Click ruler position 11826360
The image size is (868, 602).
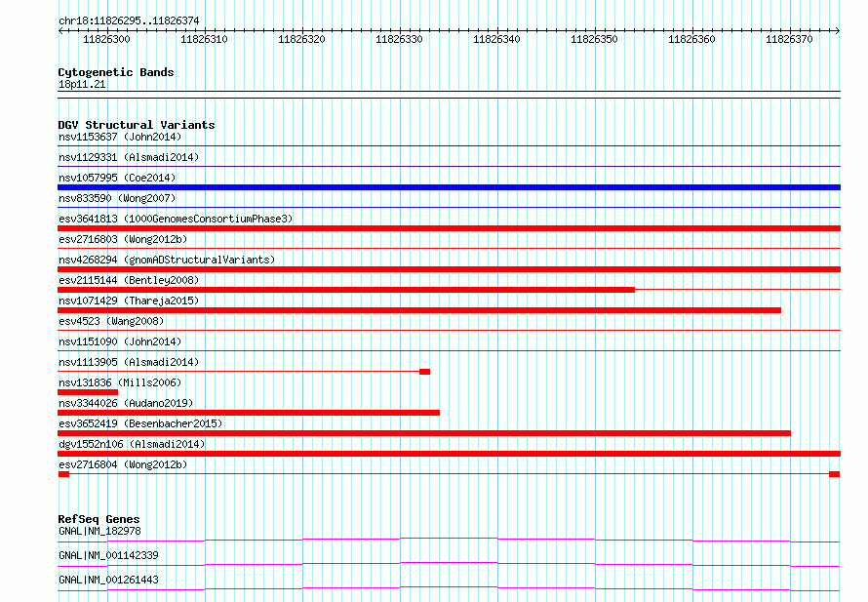tap(691, 39)
